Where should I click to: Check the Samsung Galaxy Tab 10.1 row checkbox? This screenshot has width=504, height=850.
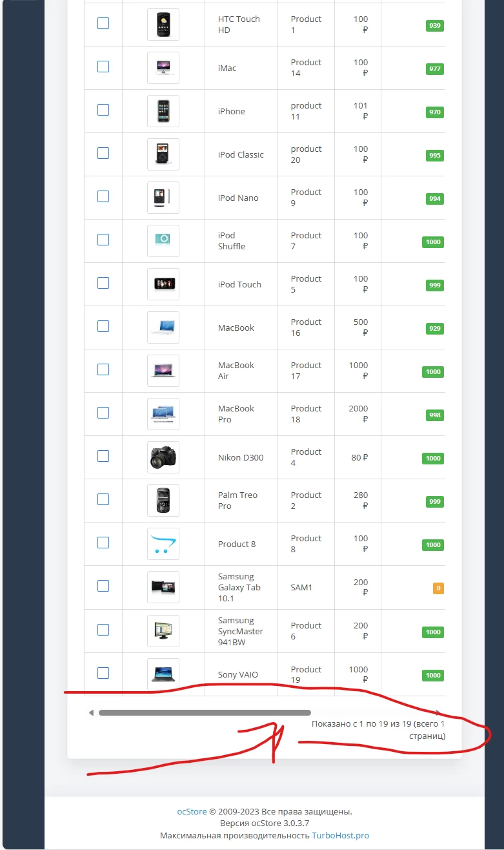click(x=103, y=586)
